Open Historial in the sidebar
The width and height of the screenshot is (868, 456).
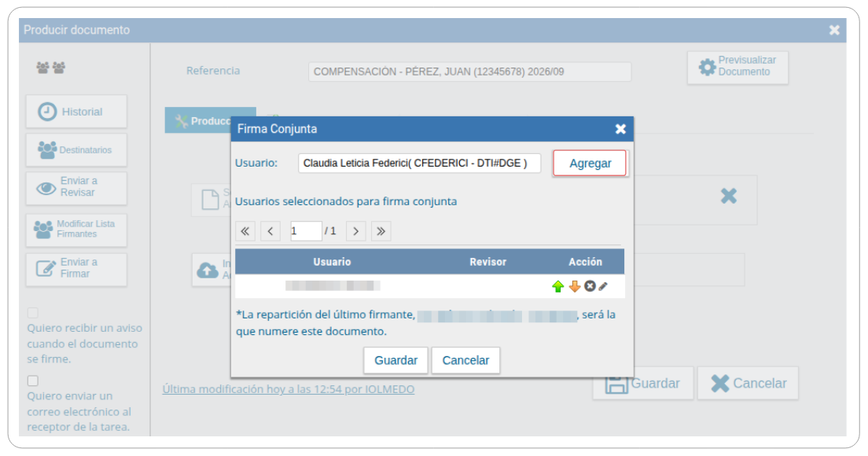coord(76,112)
